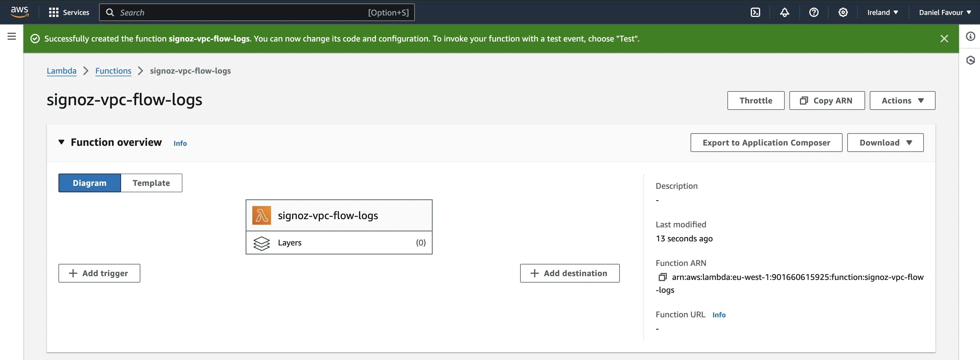The height and width of the screenshot is (360, 980).
Task: Open the Services grid menu
Action: (x=69, y=13)
